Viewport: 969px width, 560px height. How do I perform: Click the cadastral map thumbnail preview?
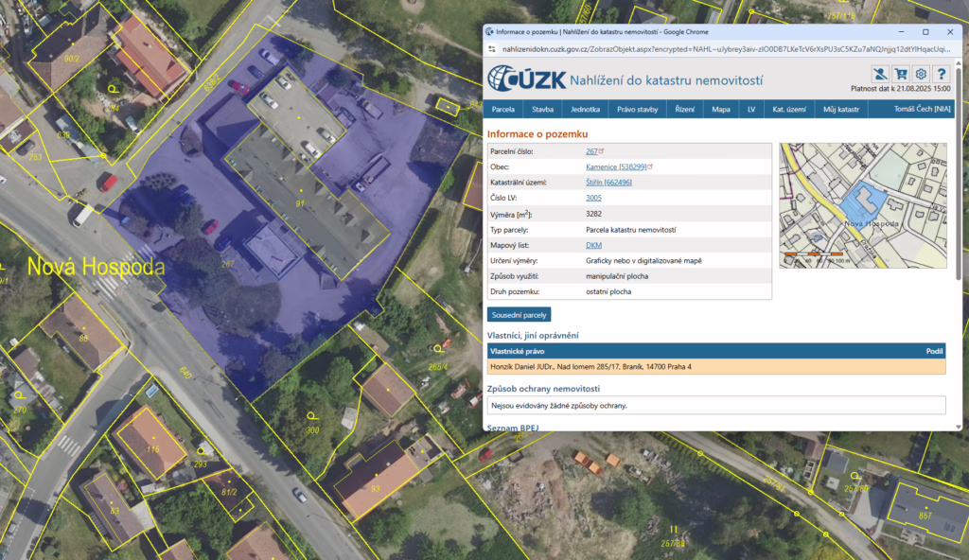click(x=862, y=205)
